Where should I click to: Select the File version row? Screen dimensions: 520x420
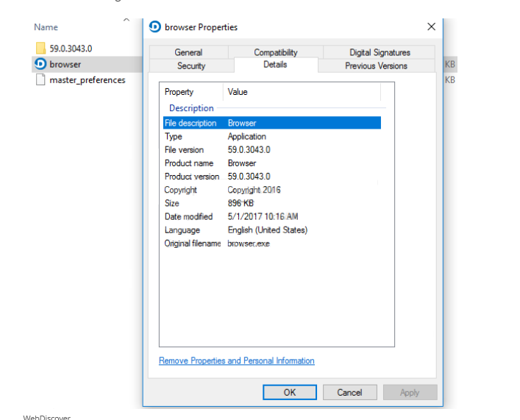pos(272,149)
